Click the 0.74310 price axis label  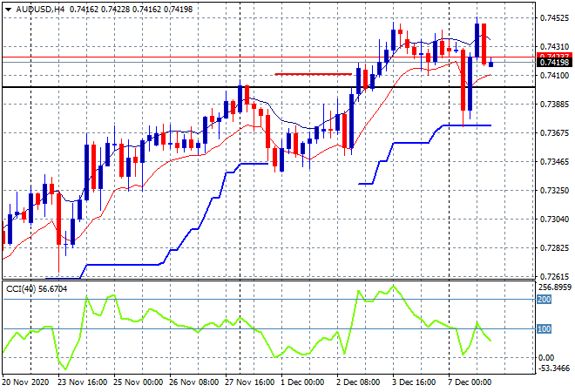pyautogui.click(x=554, y=46)
